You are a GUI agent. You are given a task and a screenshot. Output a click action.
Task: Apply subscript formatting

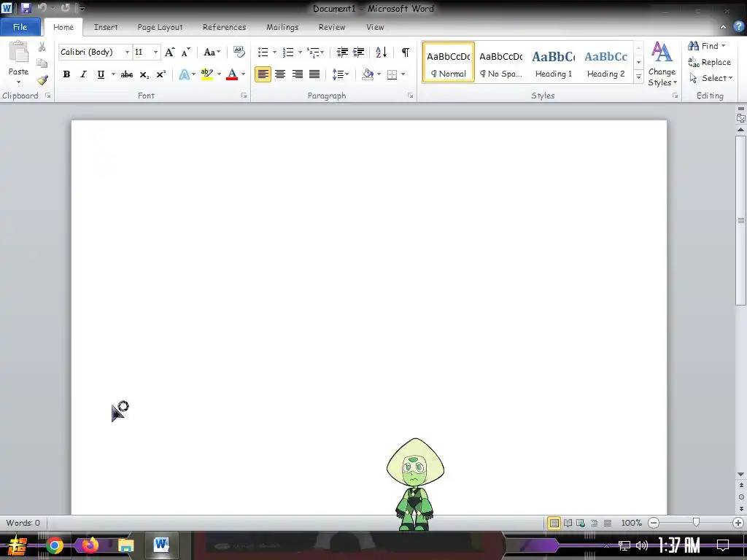pos(144,74)
